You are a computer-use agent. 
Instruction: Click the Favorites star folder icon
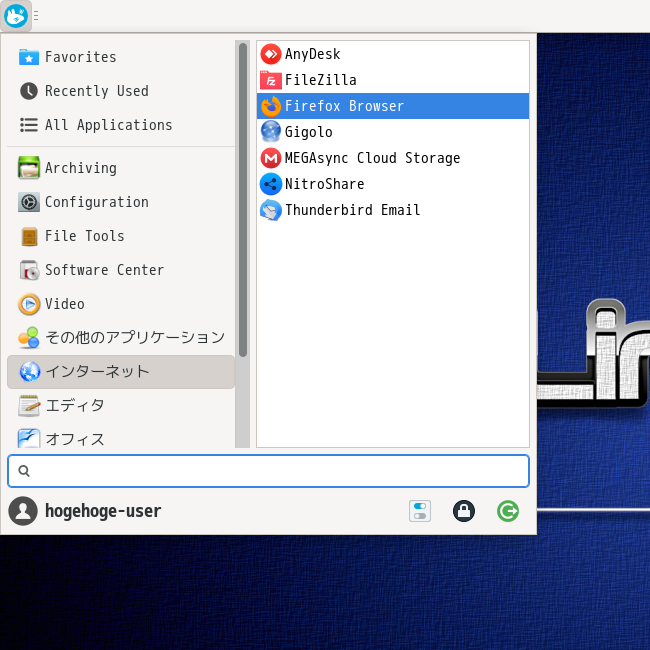click(29, 57)
